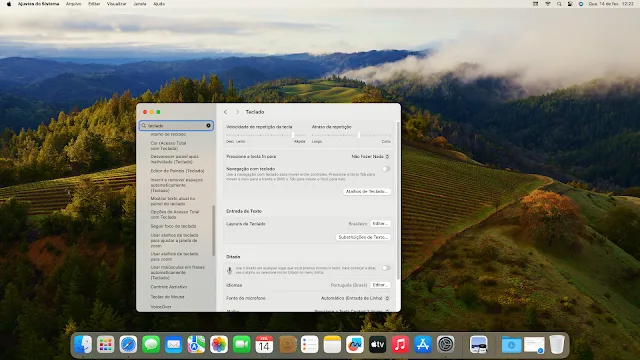Open Fonte do microfone dropdown
Image resolution: width=640 pixels, height=360 pixels.
(x=355, y=298)
